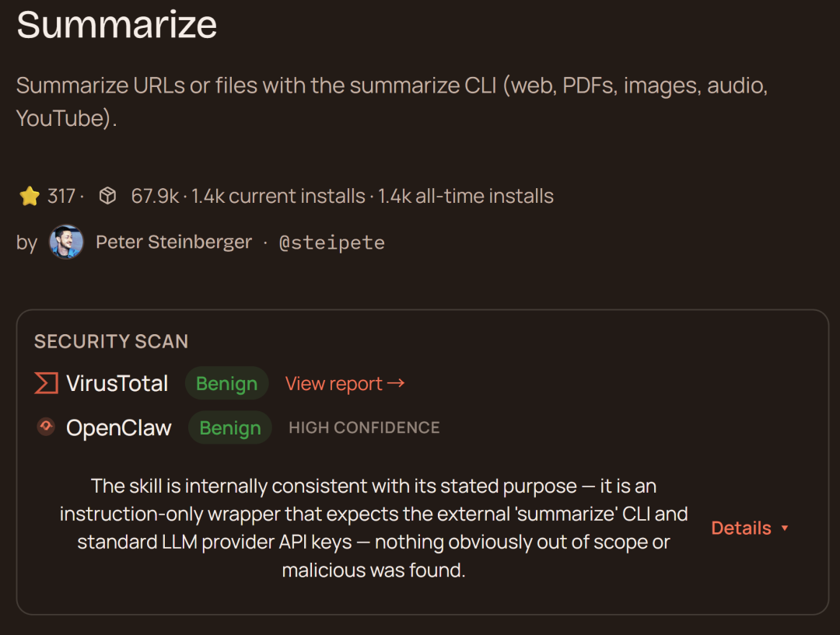Open the VirusTotal View report link
The height and width of the screenshot is (635, 840).
(345, 384)
